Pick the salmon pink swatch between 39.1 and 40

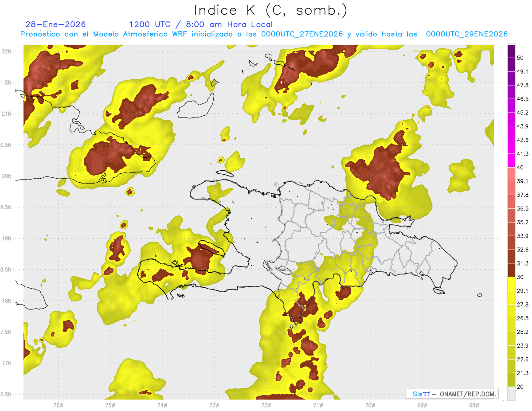point(511,174)
